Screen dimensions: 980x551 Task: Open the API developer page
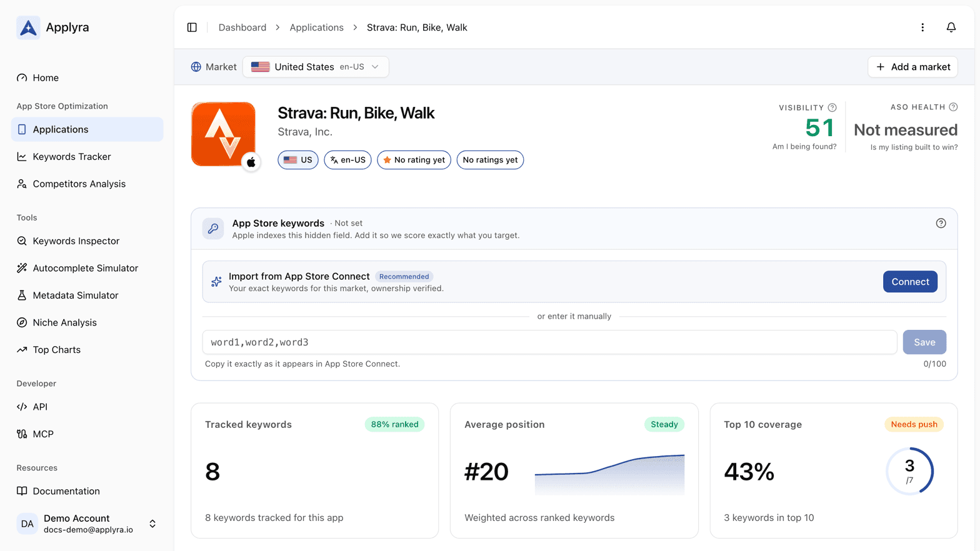coord(87,407)
